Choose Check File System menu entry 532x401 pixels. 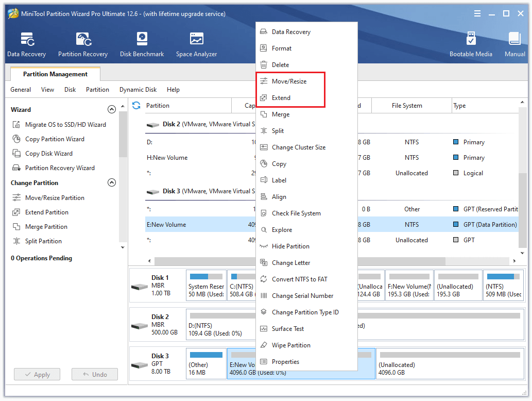[x=306, y=213]
